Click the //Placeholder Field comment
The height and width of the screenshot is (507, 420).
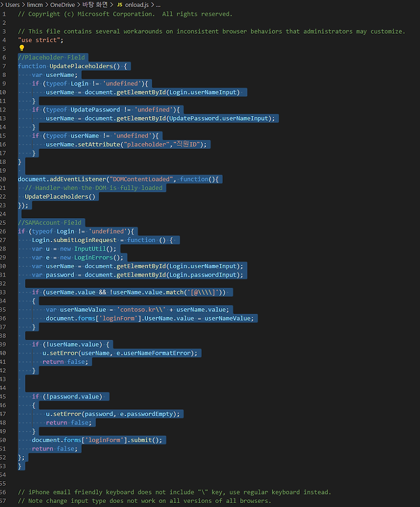pos(51,57)
